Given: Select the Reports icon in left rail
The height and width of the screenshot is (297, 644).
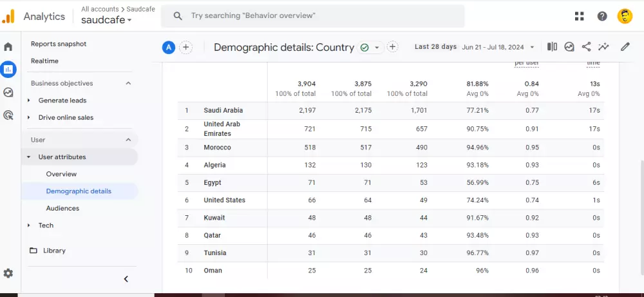Looking at the screenshot, I should point(8,69).
